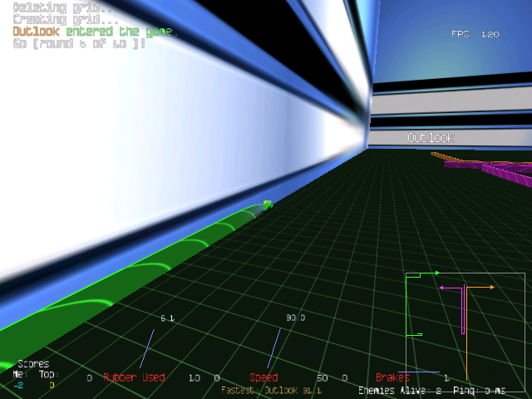Click the Scores panel heading
The image size is (532, 399).
(x=33, y=364)
